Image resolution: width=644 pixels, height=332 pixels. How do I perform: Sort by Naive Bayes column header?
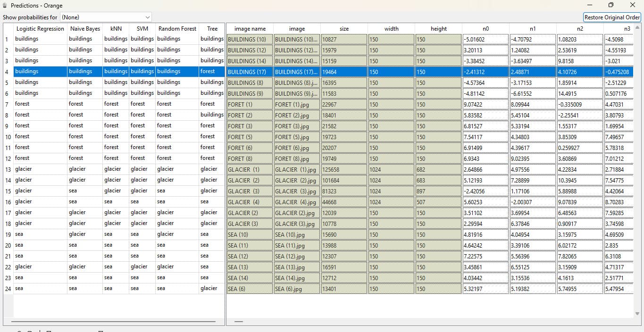coord(85,29)
